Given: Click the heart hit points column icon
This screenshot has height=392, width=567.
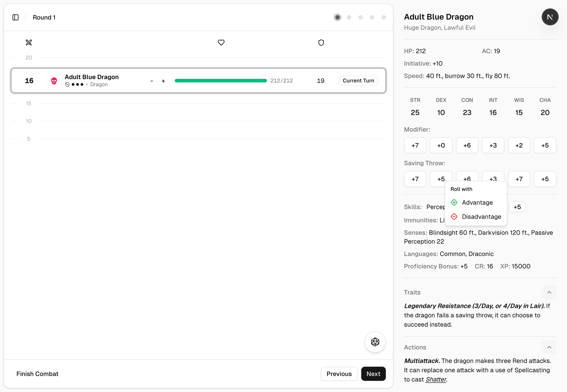Looking at the screenshot, I should [221, 43].
